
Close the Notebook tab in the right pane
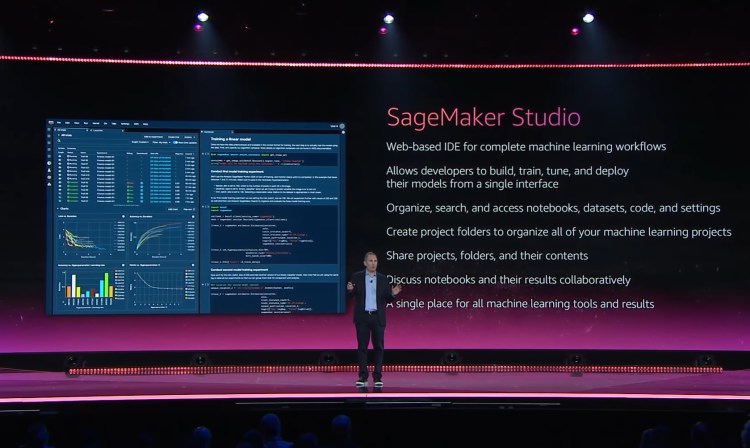click(232, 132)
